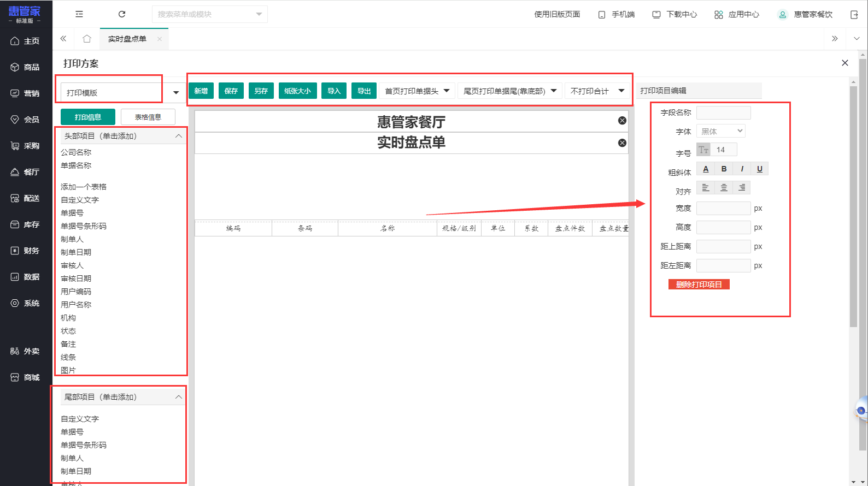Open the 打印模版 dropdown

[120, 93]
